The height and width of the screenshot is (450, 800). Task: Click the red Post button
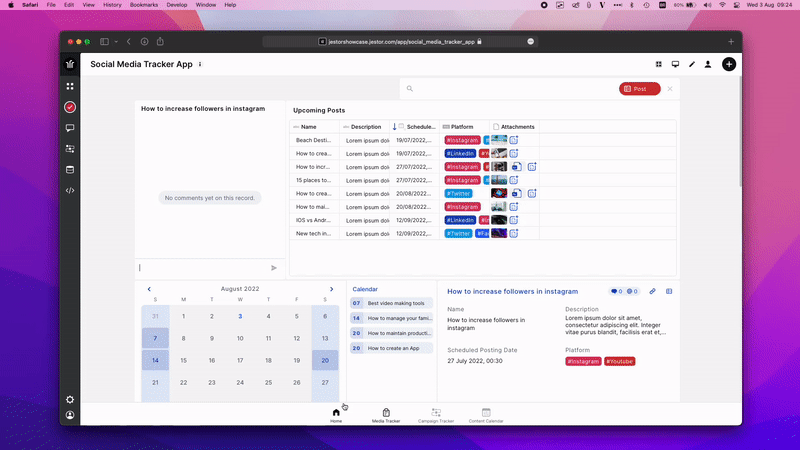pyautogui.click(x=640, y=89)
